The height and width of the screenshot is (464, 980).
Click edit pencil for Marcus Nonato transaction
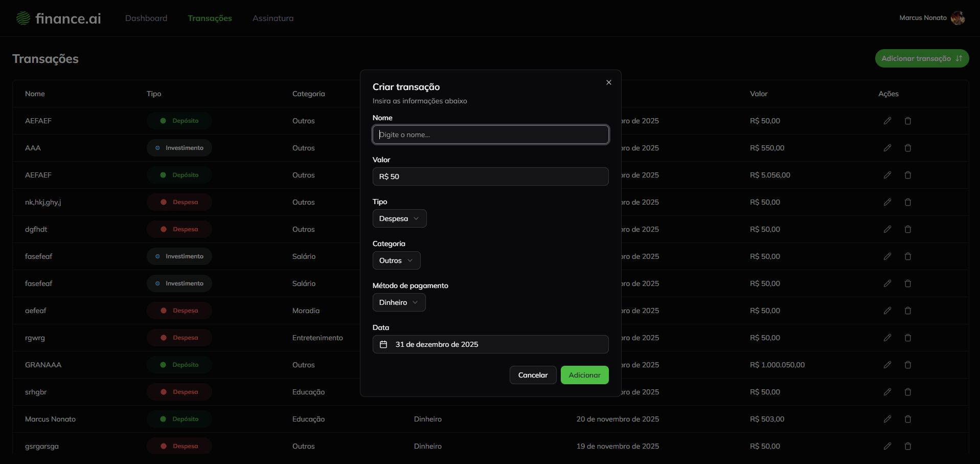(887, 419)
